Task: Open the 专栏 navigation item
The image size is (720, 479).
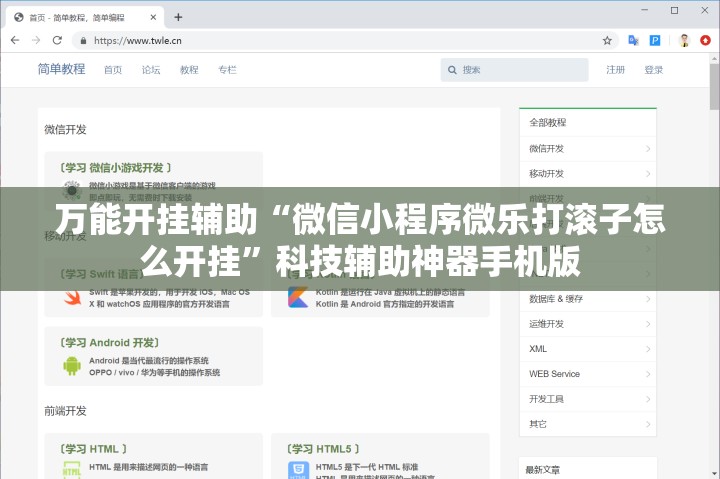Action: (x=227, y=70)
